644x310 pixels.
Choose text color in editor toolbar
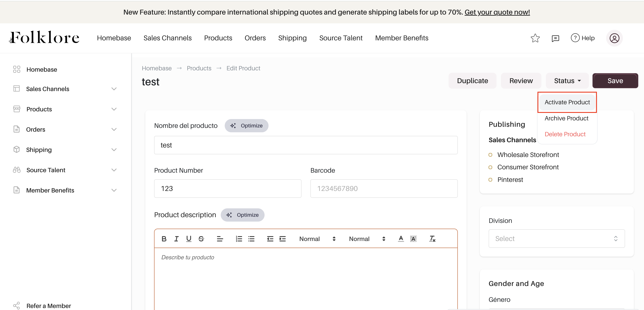coord(401,239)
